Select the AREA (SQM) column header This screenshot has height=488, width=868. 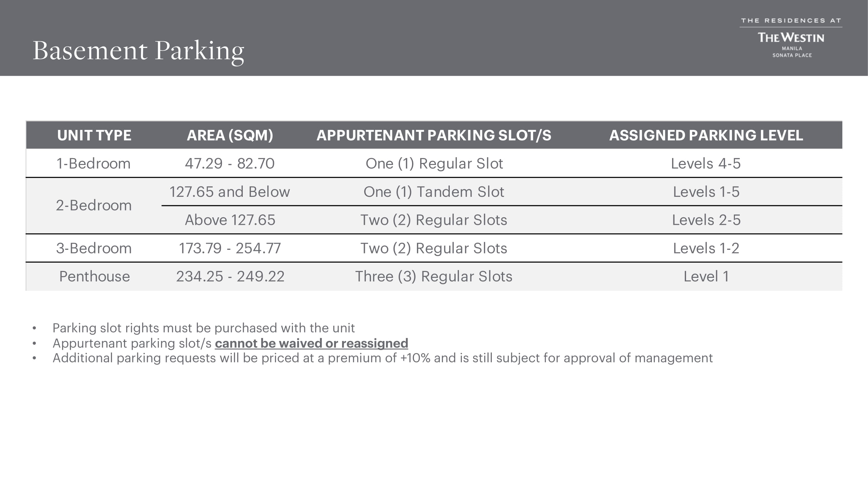pyautogui.click(x=230, y=135)
